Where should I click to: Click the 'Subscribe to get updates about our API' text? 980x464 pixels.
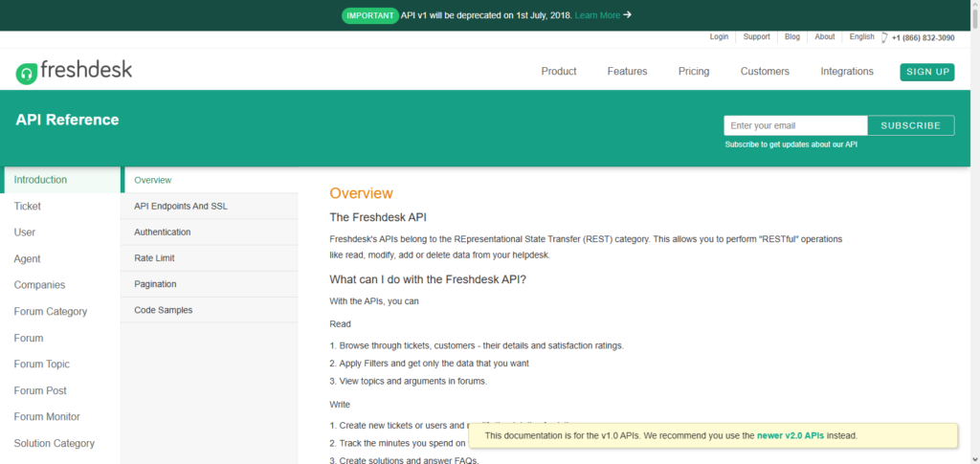coord(791,144)
